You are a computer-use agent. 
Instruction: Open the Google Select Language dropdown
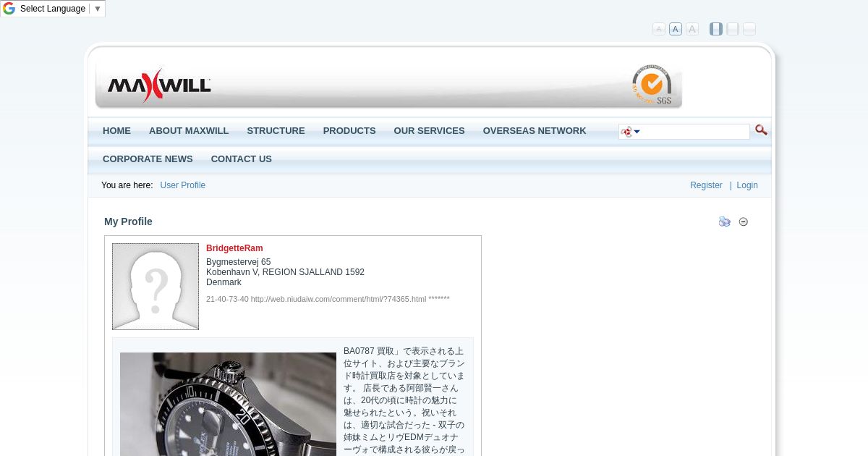click(61, 9)
